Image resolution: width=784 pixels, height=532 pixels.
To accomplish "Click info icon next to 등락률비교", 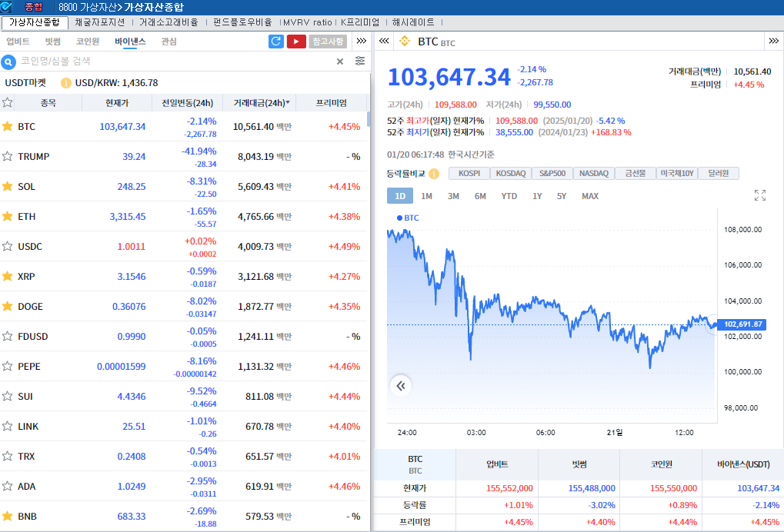I will pyautogui.click(x=434, y=174).
